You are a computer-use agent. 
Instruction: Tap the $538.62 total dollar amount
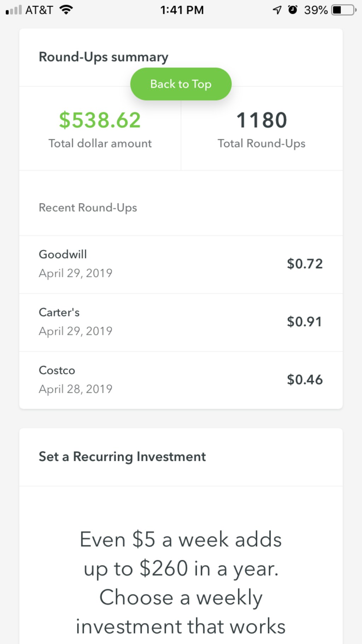100,120
